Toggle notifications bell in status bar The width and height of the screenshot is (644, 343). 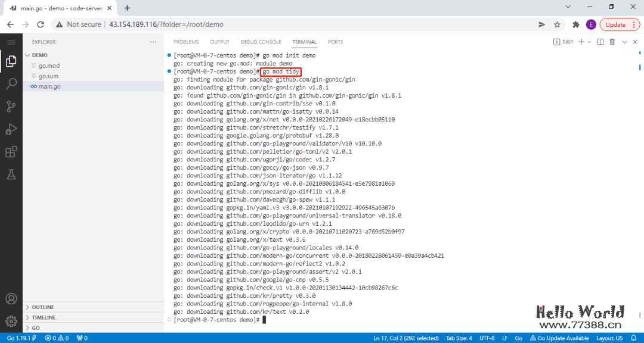(634, 338)
